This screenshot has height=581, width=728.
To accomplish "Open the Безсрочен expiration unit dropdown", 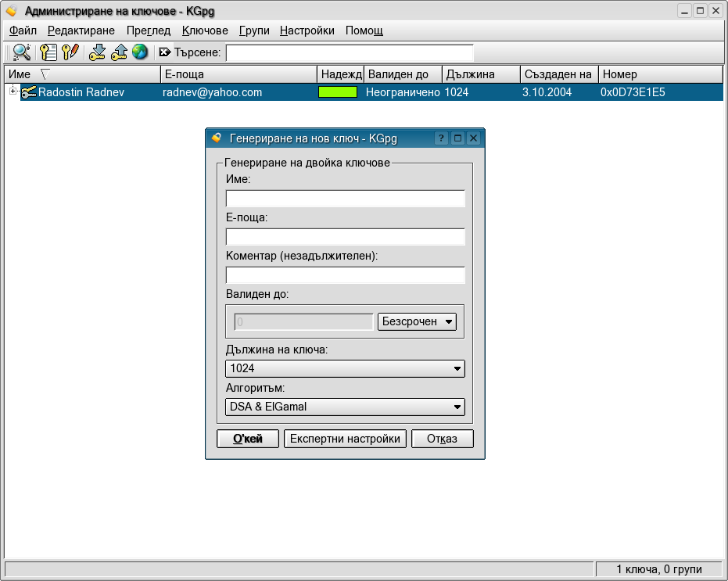I will point(417,321).
